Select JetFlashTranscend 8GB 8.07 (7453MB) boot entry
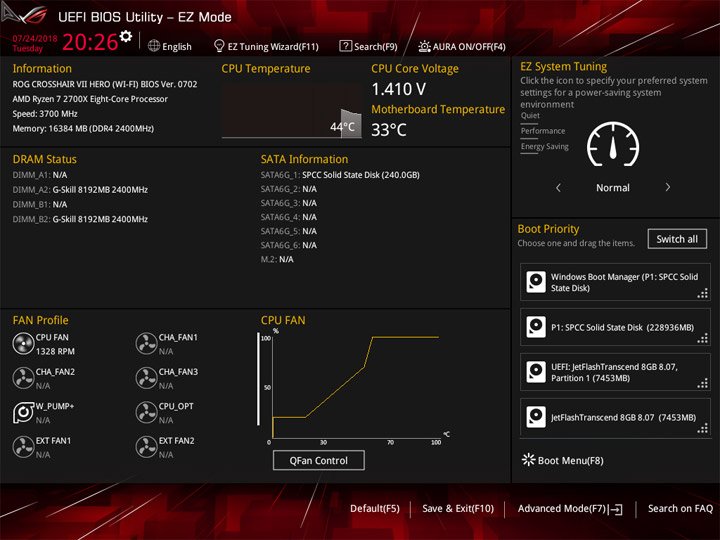This screenshot has width=720, height=540. tap(615, 417)
